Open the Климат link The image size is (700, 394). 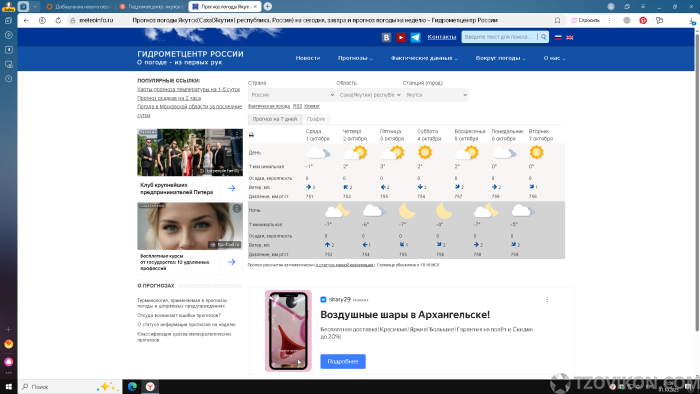312,106
